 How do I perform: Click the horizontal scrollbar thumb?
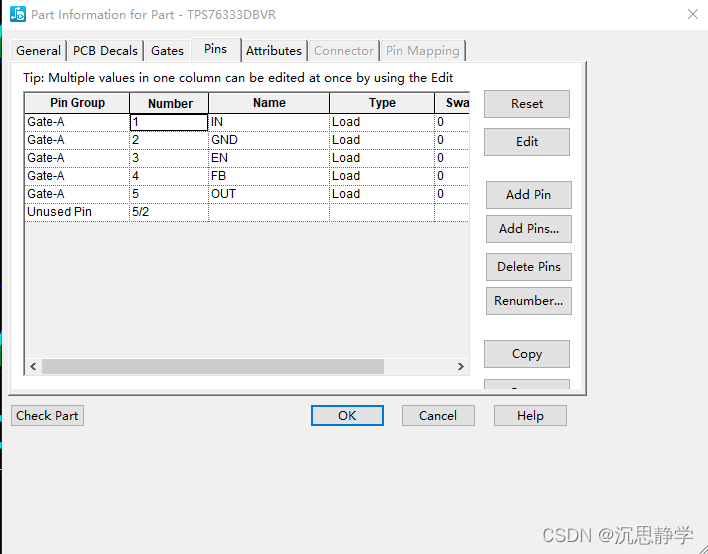[x=213, y=366]
